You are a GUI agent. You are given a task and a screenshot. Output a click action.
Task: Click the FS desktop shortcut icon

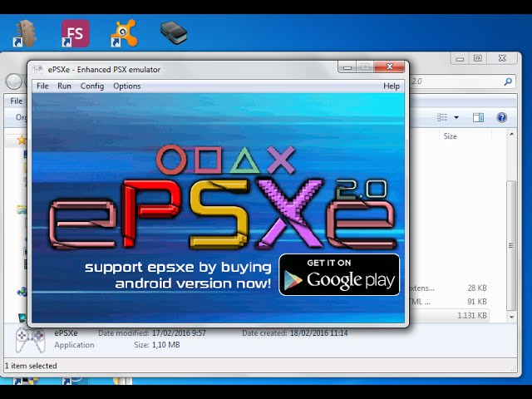76,33
